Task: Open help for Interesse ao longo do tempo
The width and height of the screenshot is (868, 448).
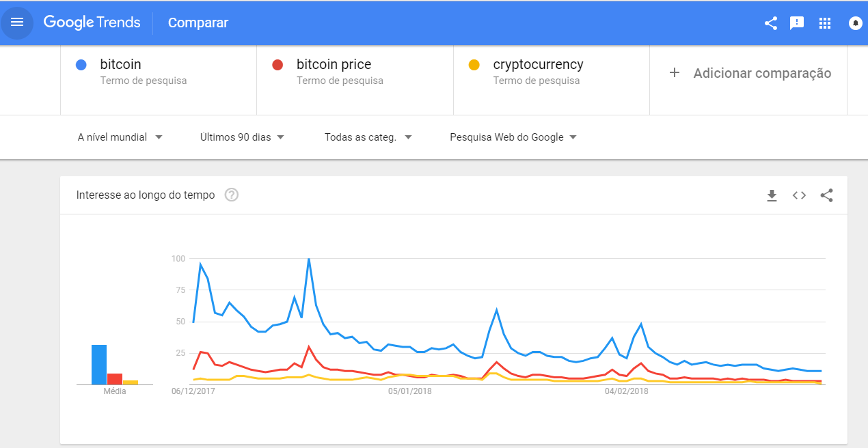Action: pyautogui.click(x=231, y=195)
